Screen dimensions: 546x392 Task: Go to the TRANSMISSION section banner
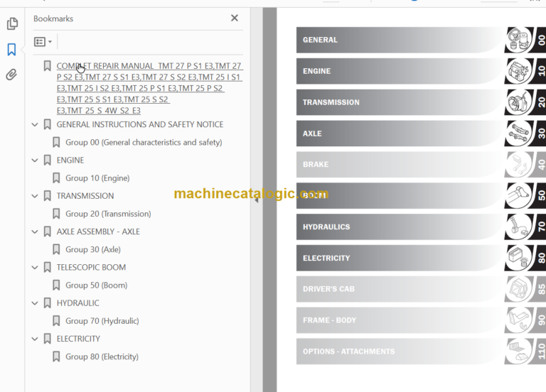click(400, 102)
